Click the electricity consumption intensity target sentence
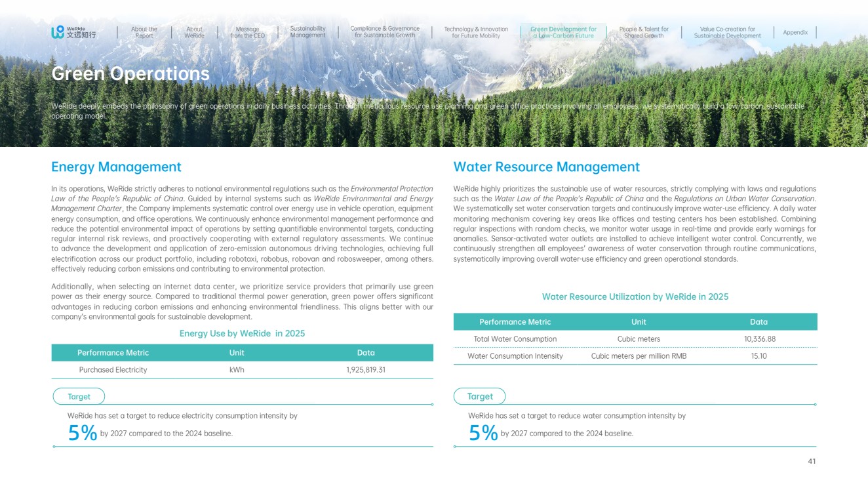 (182, 416)
